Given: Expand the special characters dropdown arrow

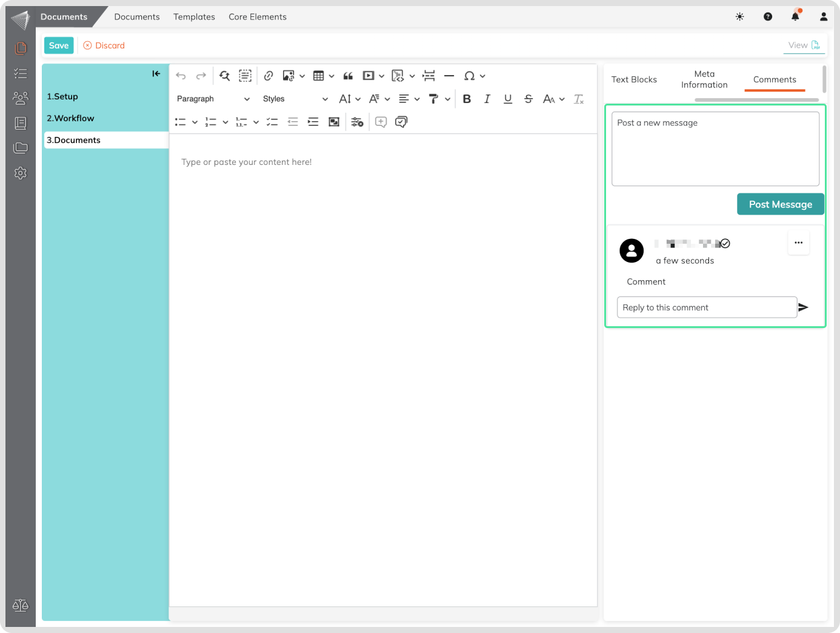Looking at the screenshot, I should coord(482,76).
